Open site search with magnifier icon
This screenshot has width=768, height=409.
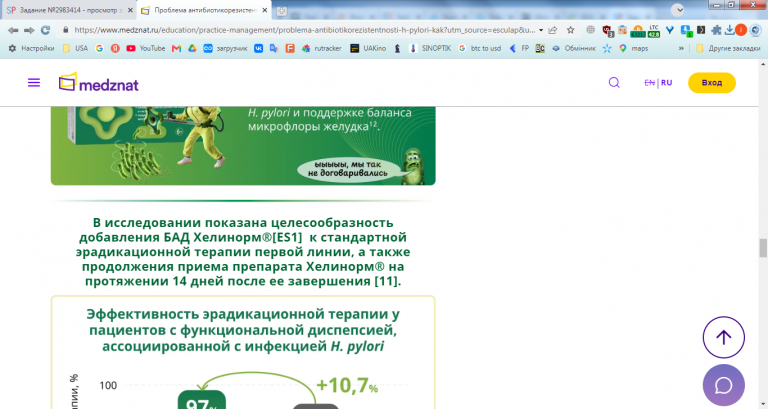tap(614, 82)
